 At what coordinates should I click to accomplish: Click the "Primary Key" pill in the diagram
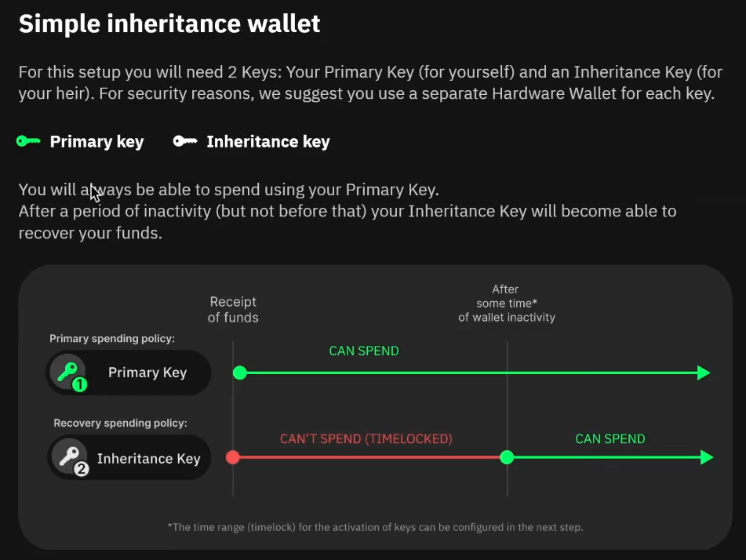coord(129,373)
